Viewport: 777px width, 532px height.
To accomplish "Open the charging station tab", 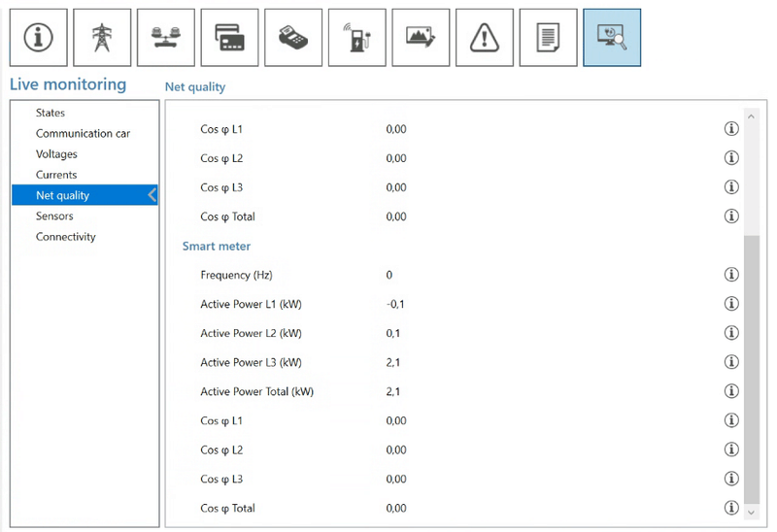I will 357,37.
